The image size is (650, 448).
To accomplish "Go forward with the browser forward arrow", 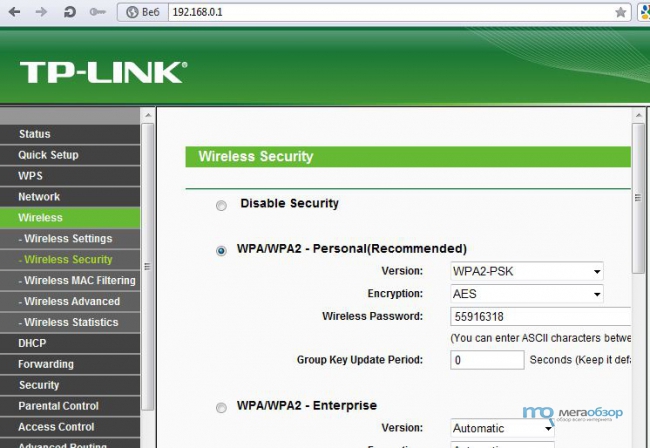I will 41,12.
